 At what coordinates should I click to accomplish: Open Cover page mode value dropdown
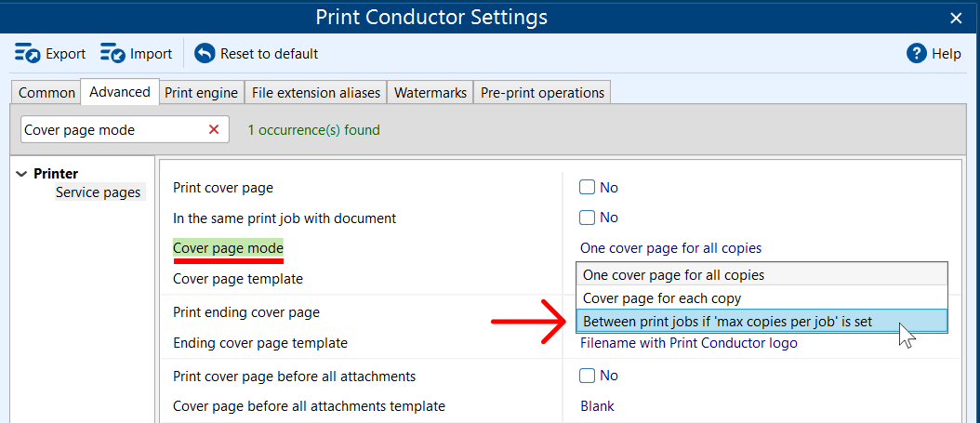pos(670,248)
